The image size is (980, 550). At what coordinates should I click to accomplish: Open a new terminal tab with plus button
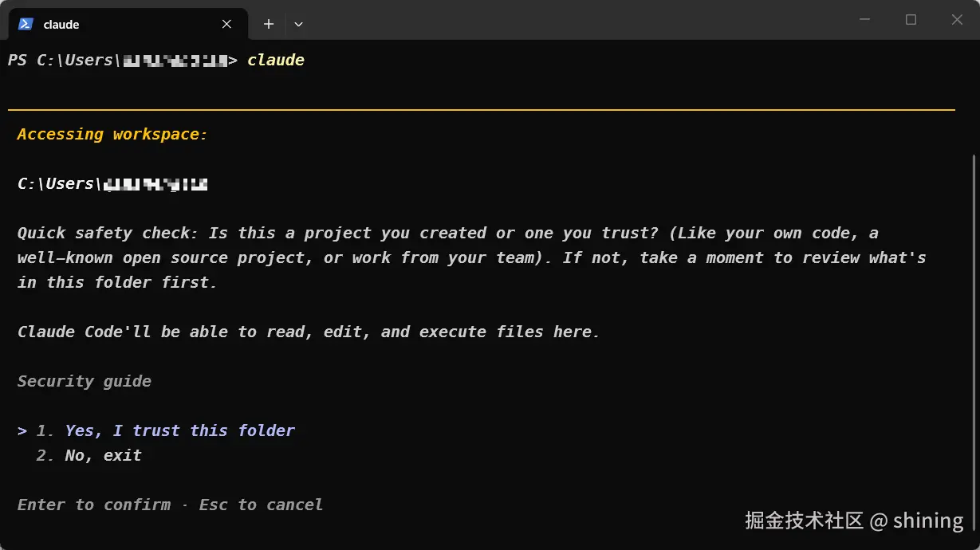pos(269,24)
